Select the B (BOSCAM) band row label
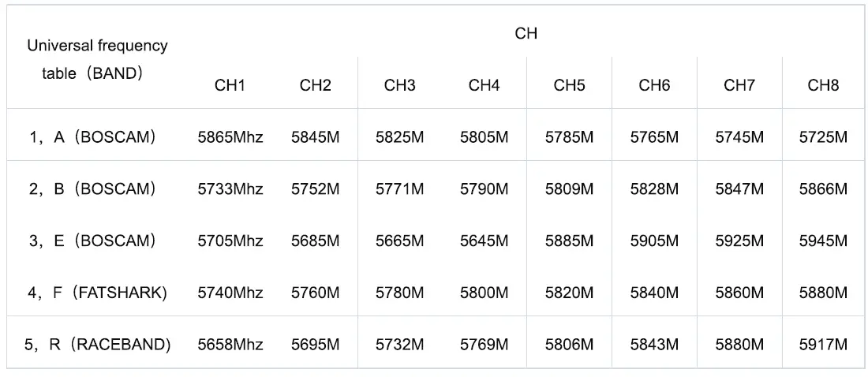The image size is (868, 377). coord(92,189)
